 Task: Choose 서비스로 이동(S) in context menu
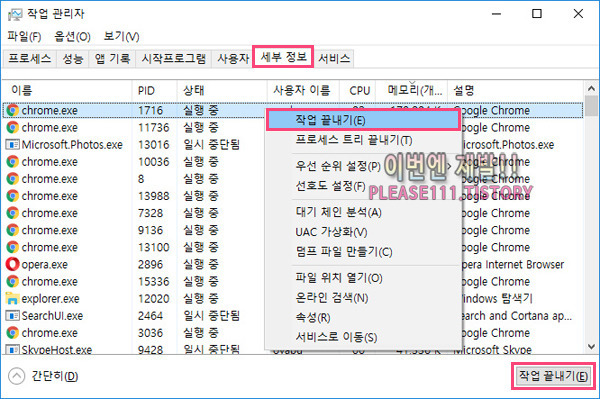click(363, 337)
